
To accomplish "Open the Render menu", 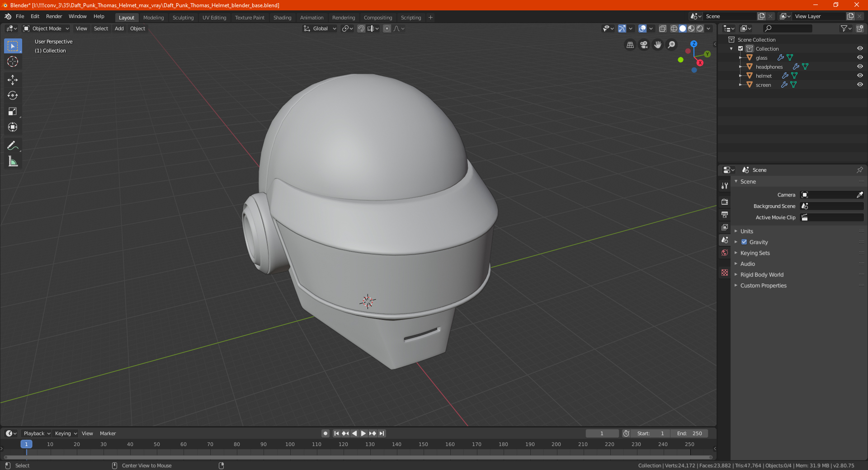I will [54, 16].
